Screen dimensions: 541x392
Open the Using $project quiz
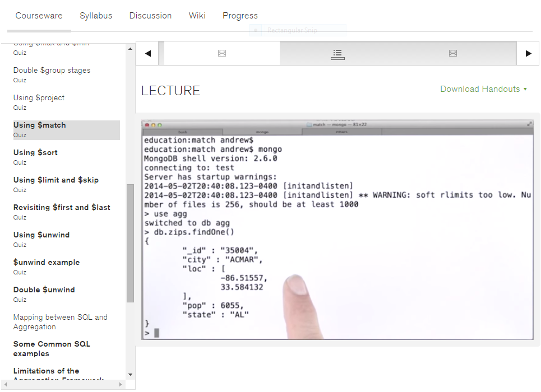39,97
